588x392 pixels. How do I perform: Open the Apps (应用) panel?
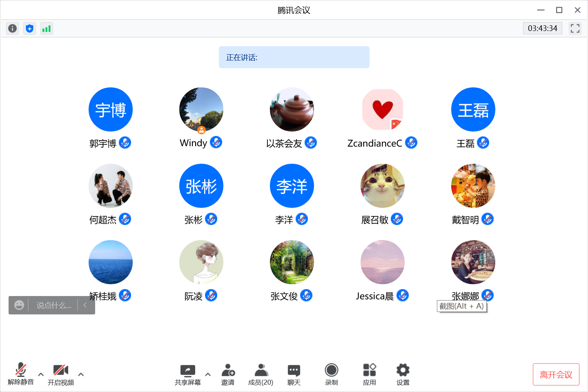click(369, 374)
